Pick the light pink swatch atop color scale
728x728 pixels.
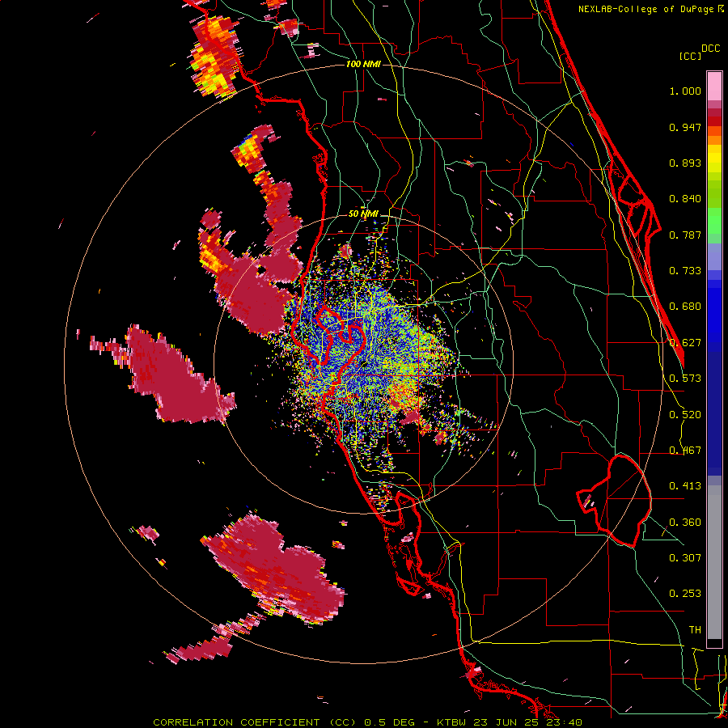714,87
